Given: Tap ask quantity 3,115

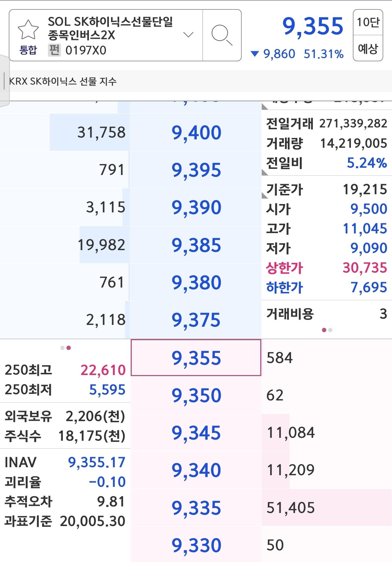Looking at the screenshot, I should (x=106, y=207).
